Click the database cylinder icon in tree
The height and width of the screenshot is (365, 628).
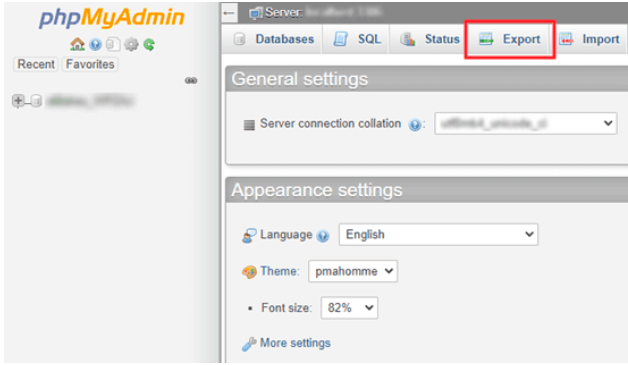point(36,101)
